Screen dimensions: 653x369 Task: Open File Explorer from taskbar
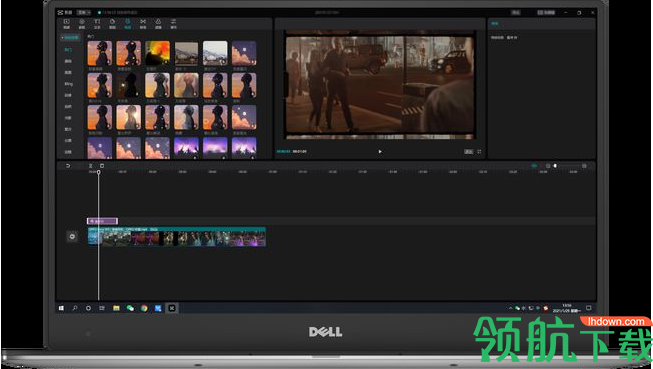click(116, 308)
